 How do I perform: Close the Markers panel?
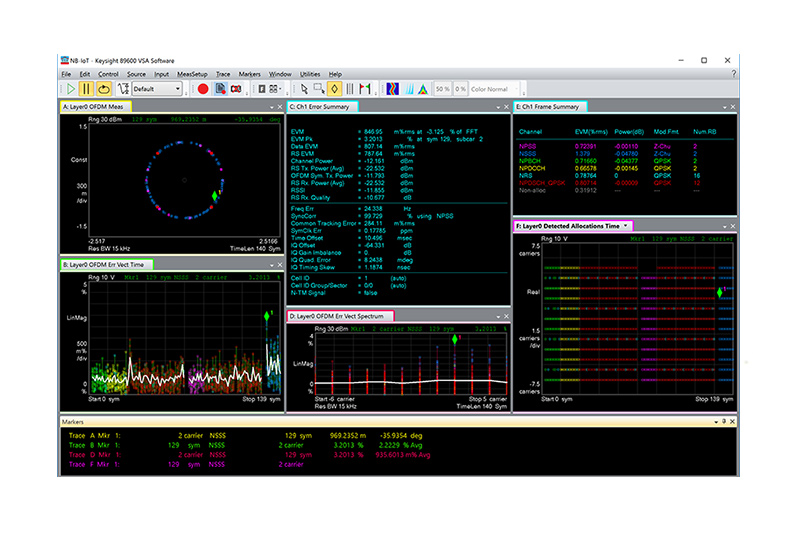click(730, 422)
